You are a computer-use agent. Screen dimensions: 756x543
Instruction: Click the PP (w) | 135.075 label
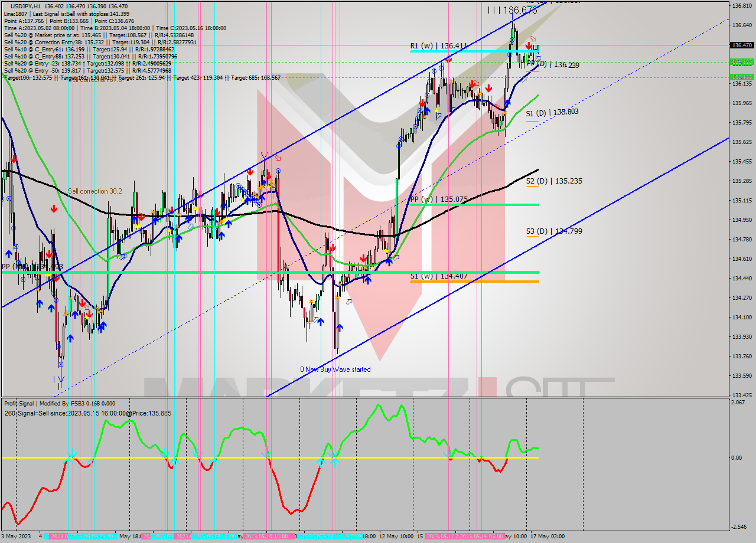pos(438,199)
